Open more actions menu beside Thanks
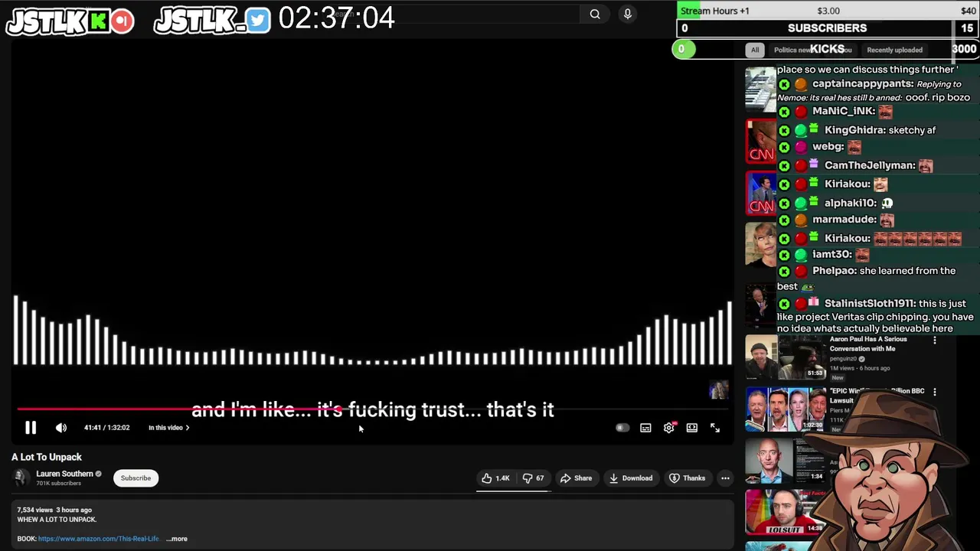 (x=725, y=478)
